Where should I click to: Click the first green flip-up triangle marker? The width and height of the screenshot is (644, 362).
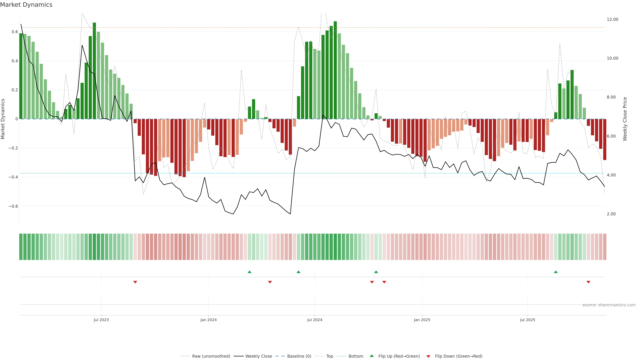pyautogui.click(x=250, y=272)
